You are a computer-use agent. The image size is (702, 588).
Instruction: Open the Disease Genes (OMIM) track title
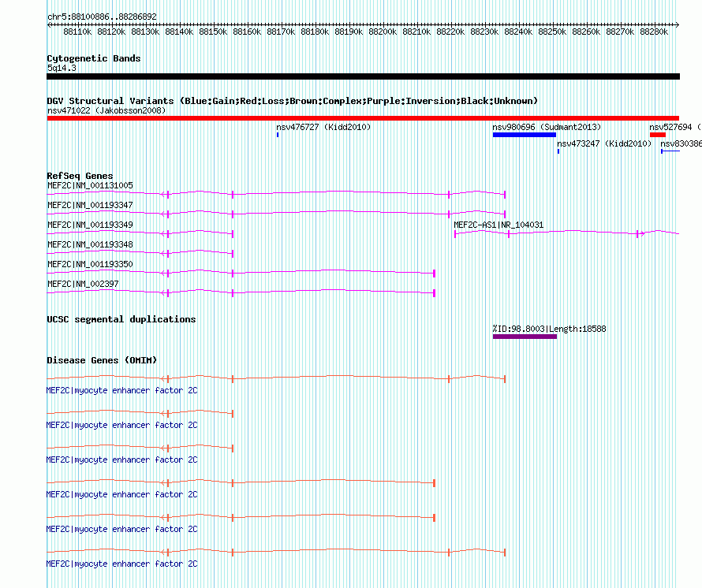pyautogui.click(x=102, y=360)
